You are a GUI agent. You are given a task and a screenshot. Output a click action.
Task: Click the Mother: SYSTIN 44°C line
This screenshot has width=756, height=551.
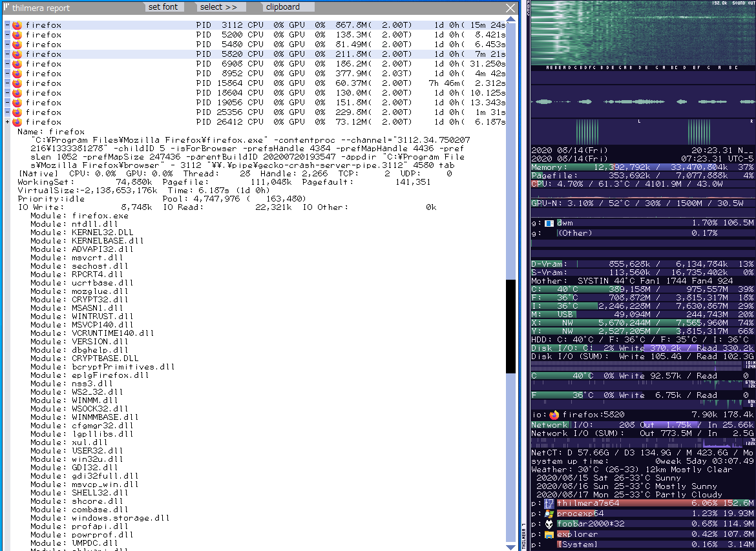[x=632, y=281]
